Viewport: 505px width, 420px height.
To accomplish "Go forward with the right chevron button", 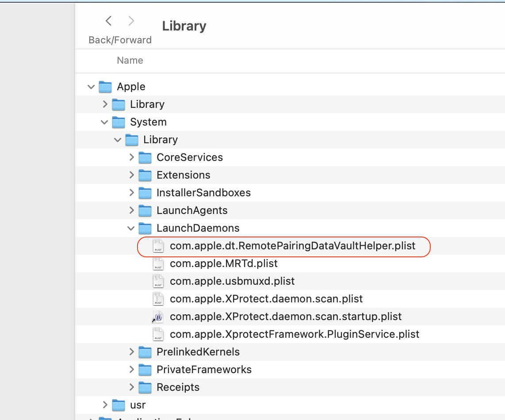I will pyautogui.click(x=131, y=21).
